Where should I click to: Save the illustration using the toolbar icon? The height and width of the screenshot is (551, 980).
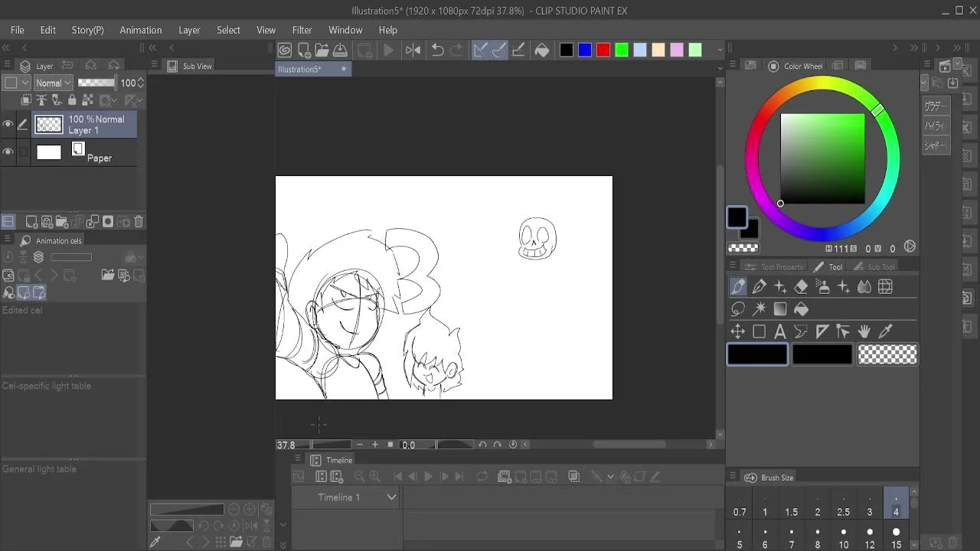click(341, 51)
